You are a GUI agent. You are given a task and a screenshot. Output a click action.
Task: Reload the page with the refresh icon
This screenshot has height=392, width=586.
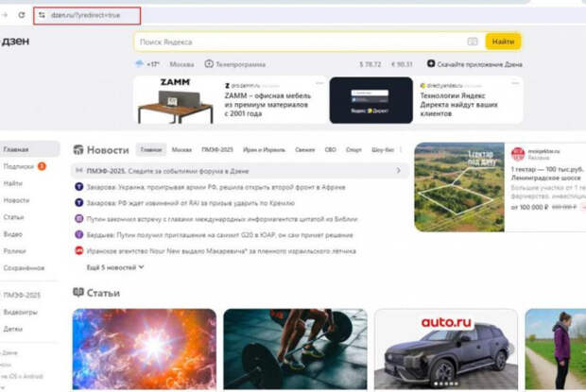(22, 15)
